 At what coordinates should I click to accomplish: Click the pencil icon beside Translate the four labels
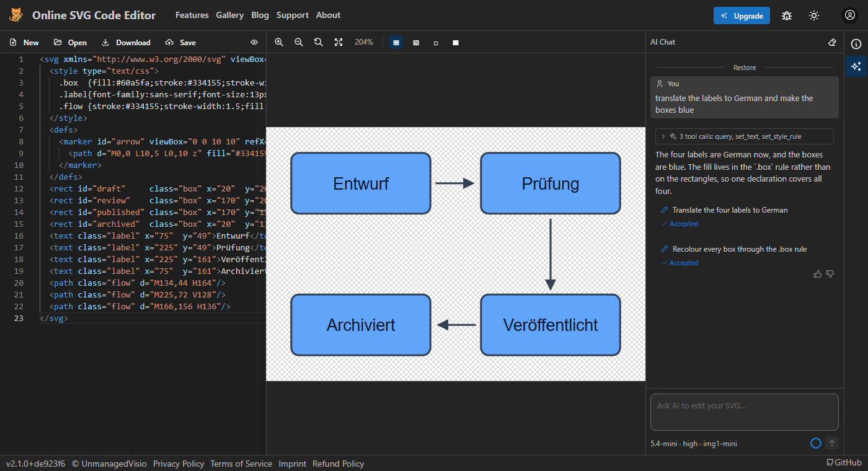pos(665,210)
